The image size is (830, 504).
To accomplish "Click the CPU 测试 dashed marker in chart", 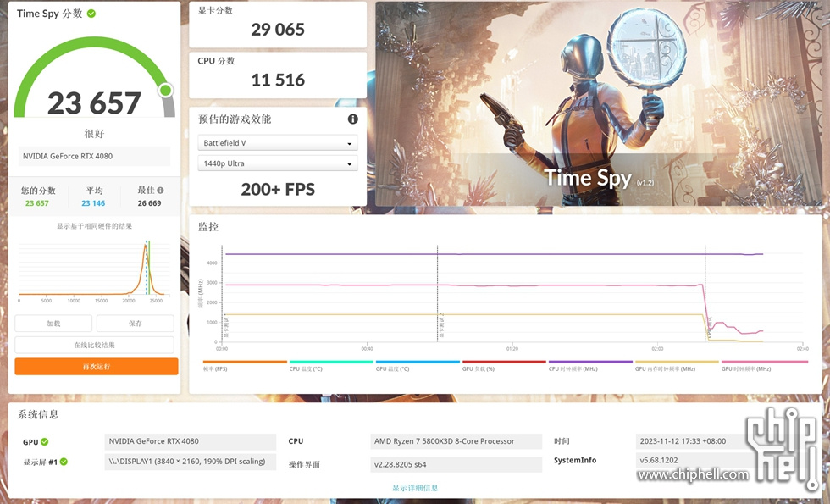I will pos(705,294).
